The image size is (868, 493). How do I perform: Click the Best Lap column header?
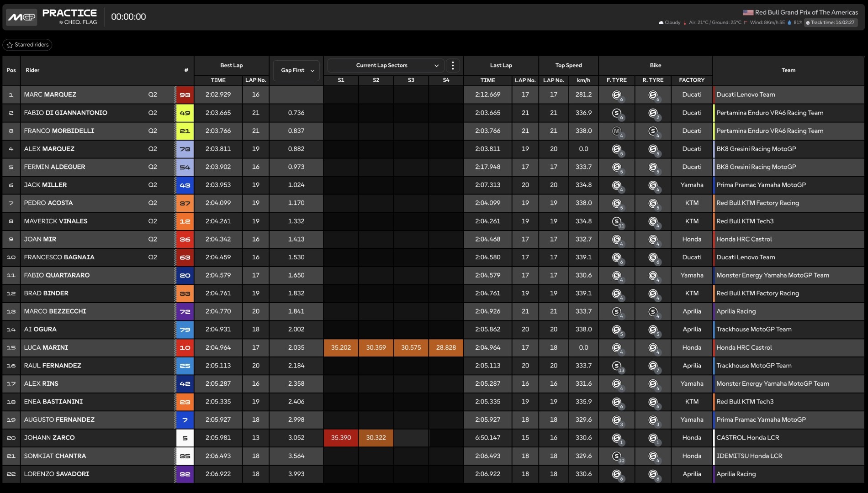(232, 65)
